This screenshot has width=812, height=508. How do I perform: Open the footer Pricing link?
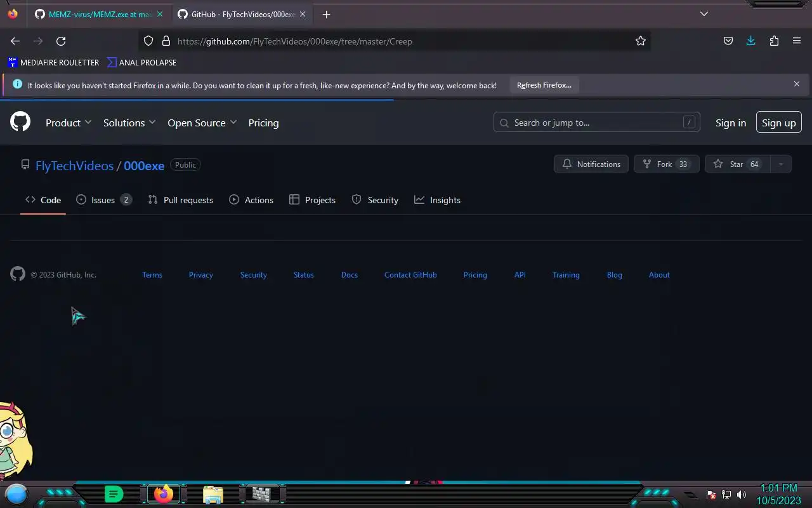point(475,275)
